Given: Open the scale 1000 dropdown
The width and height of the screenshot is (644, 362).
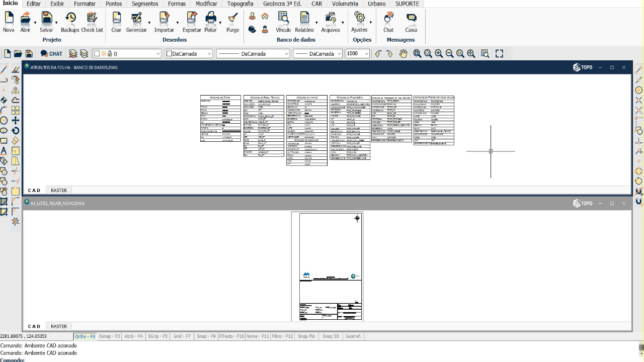Looking at the screenshot, I should (358, 54).
